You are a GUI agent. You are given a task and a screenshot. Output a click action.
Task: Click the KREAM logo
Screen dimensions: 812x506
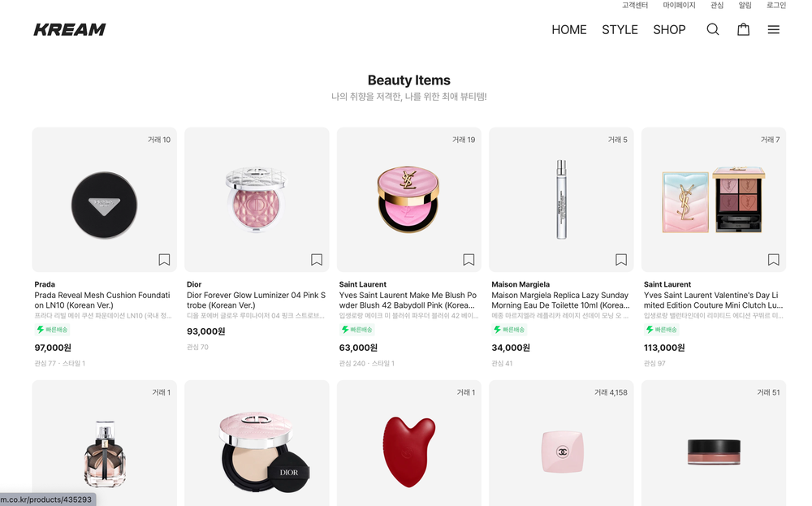click(x=70, y=29)
